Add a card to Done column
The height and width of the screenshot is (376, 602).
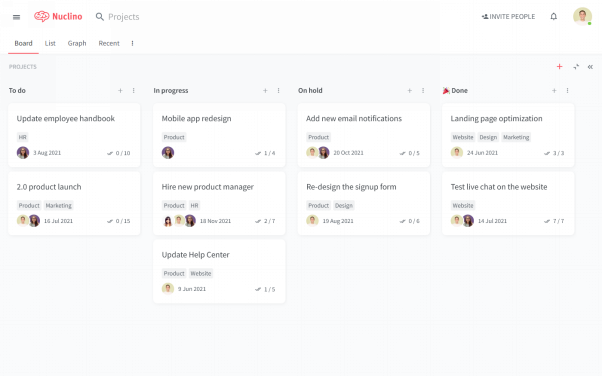554,91
